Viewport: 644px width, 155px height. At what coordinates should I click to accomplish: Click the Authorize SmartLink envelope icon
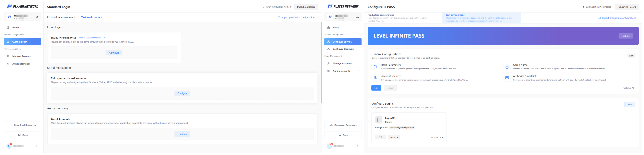point(507,78)
